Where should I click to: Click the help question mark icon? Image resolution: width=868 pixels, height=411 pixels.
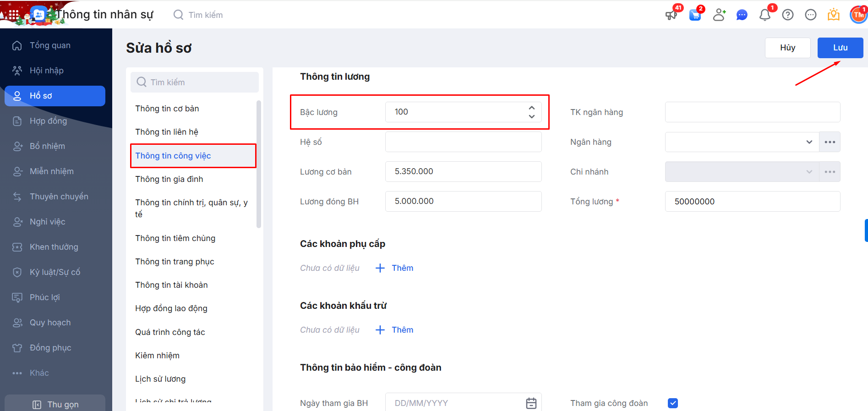pos(788,15)
